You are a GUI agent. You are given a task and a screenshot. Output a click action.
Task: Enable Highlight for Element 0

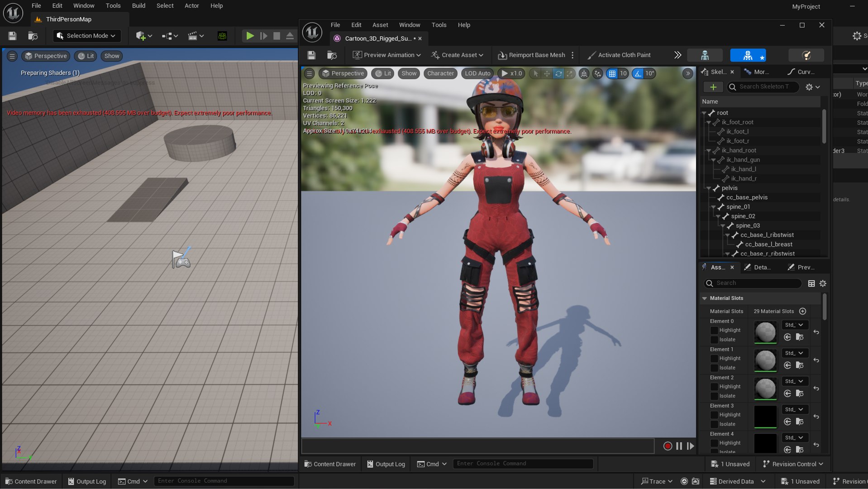click(714, 331)
